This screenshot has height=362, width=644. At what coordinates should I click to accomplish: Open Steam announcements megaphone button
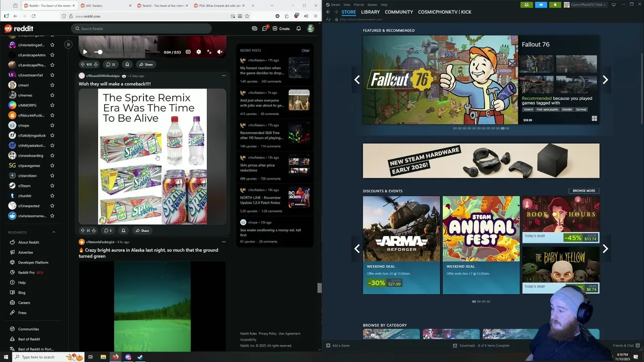[x=541, y=5]
